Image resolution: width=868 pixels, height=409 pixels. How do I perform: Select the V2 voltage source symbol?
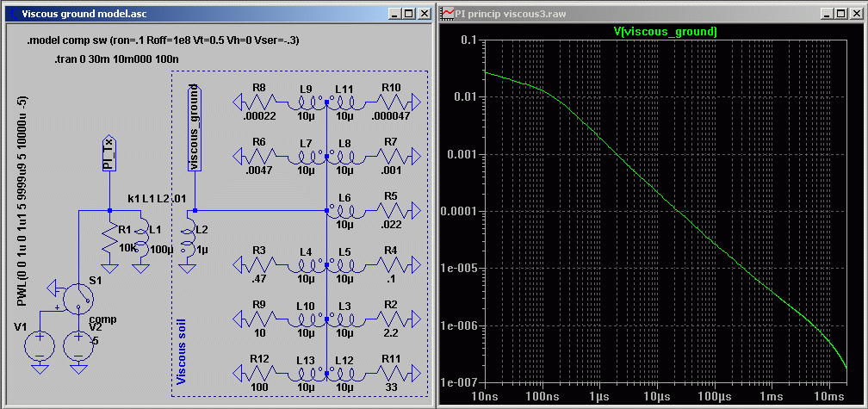coord(78,345)
